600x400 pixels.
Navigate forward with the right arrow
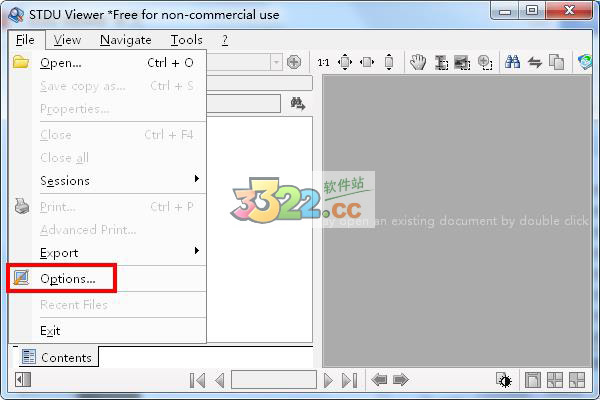tap(401, 380)
